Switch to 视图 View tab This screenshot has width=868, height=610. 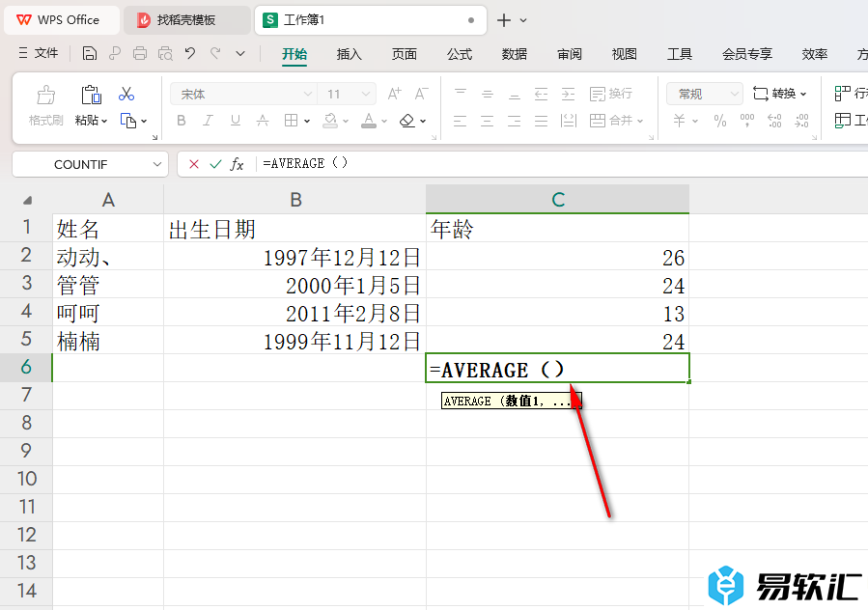click(625, 54)
